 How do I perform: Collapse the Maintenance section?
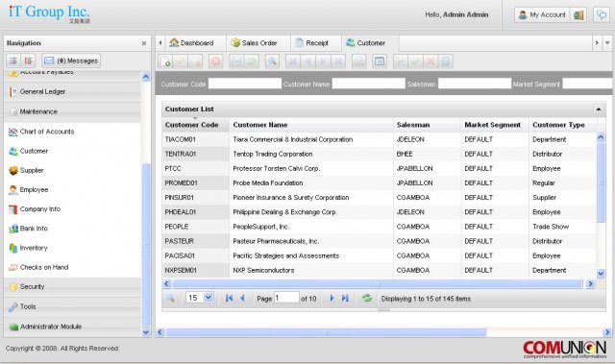pyautogui.click(x=72, y=111)
